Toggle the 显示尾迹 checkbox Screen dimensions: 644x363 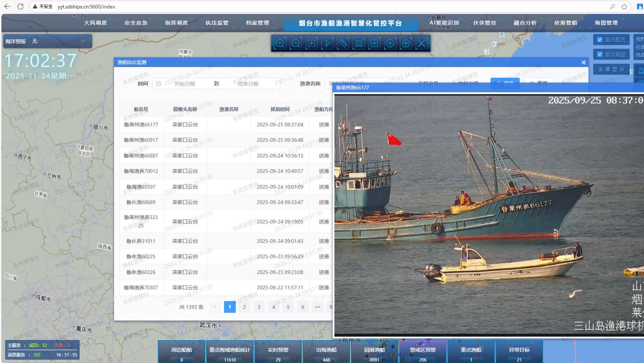(599, 54)
